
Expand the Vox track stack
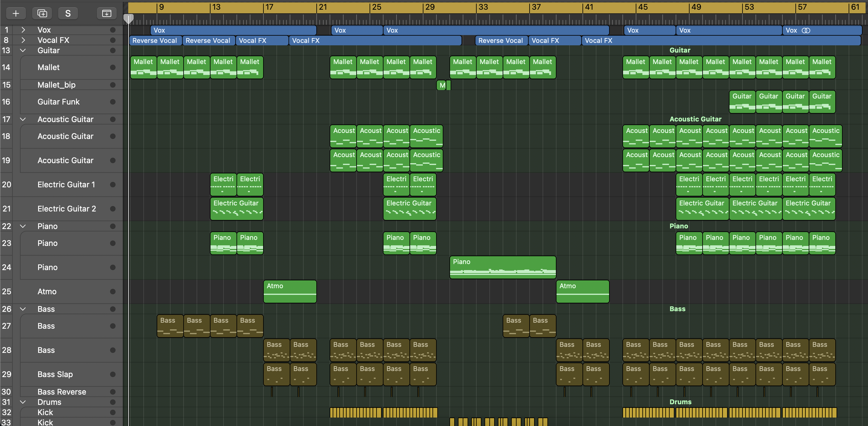[x=23, y=30]
